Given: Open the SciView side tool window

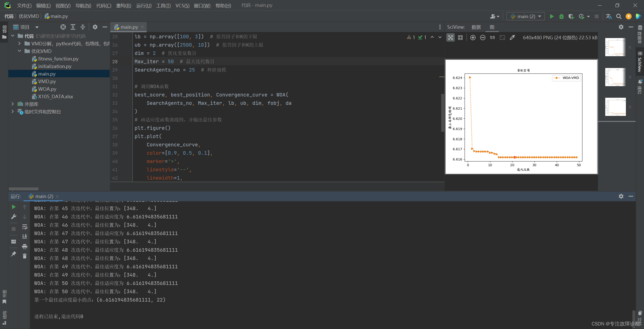Looking at the screenshot, I should [640, 61].
